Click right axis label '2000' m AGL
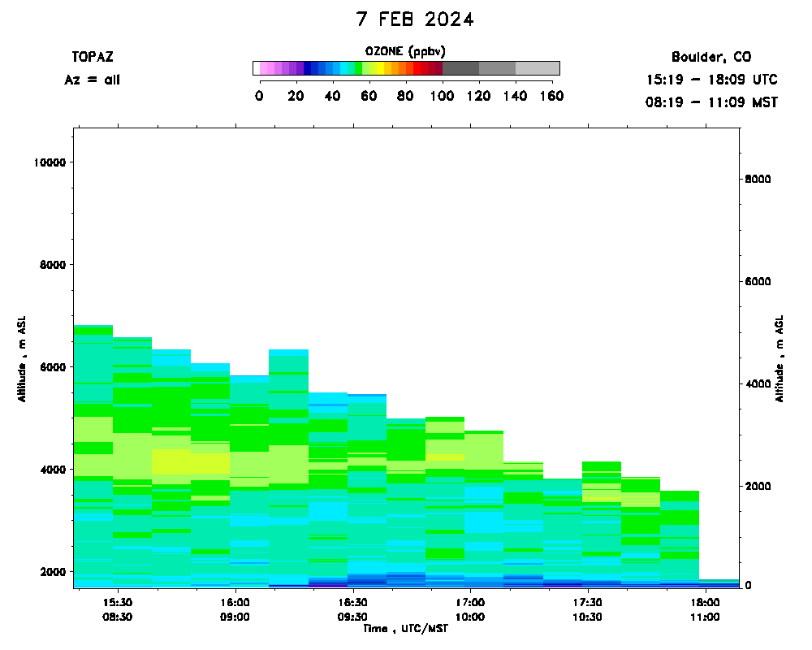Viewport: 812px width, 650px height. click(x=758, y=486)
